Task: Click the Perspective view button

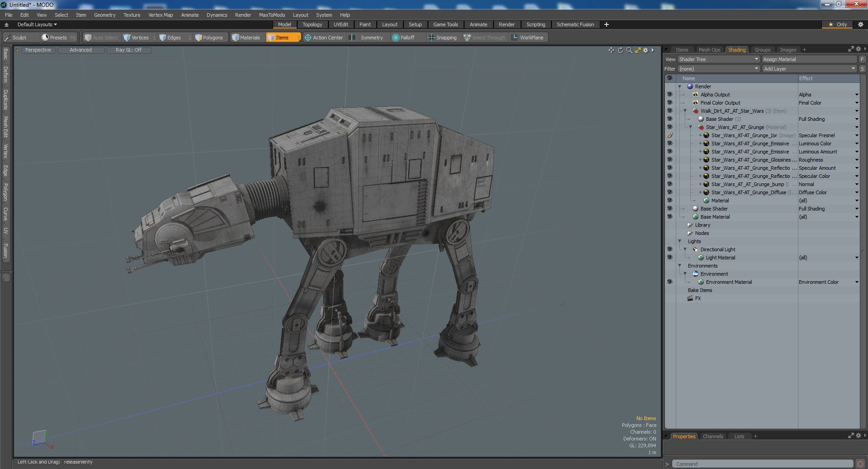Action: (38, 50)
